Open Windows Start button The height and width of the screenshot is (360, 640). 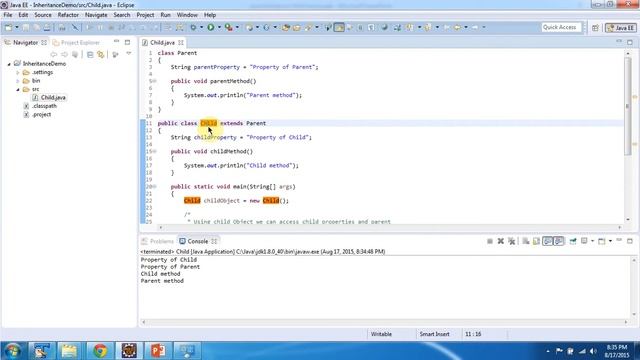click(x=13, y=351)
